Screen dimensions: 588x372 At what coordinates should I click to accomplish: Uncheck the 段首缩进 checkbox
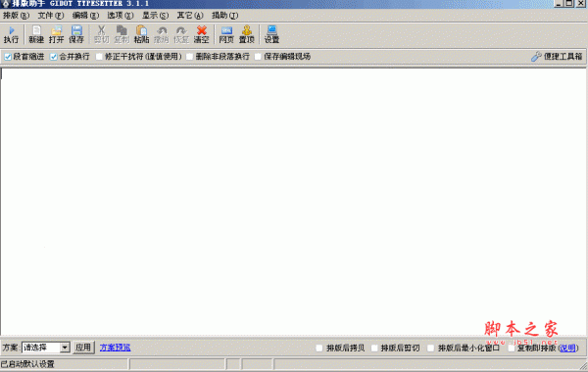pyautogui.click(x=8, y=57)
